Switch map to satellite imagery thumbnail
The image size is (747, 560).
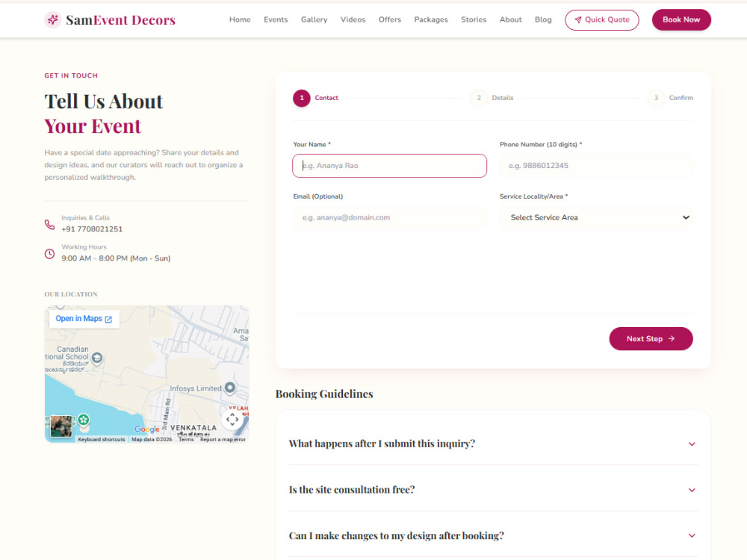(x=61, y=426)
